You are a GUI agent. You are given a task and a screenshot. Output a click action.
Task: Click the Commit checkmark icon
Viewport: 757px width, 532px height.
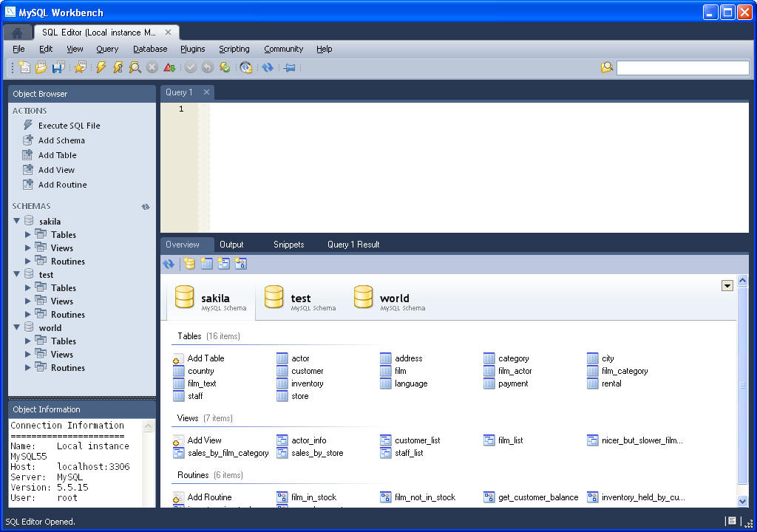(191, 67)
